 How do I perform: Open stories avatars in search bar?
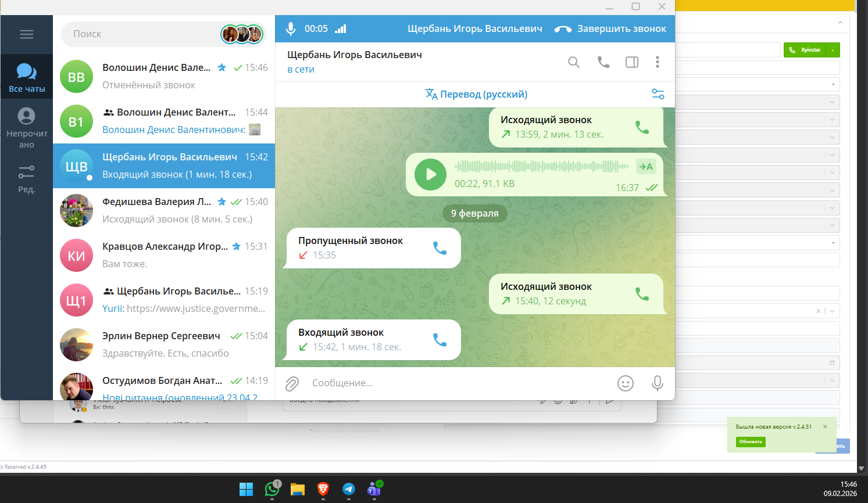pyautogui.click(x=242, y=34)
